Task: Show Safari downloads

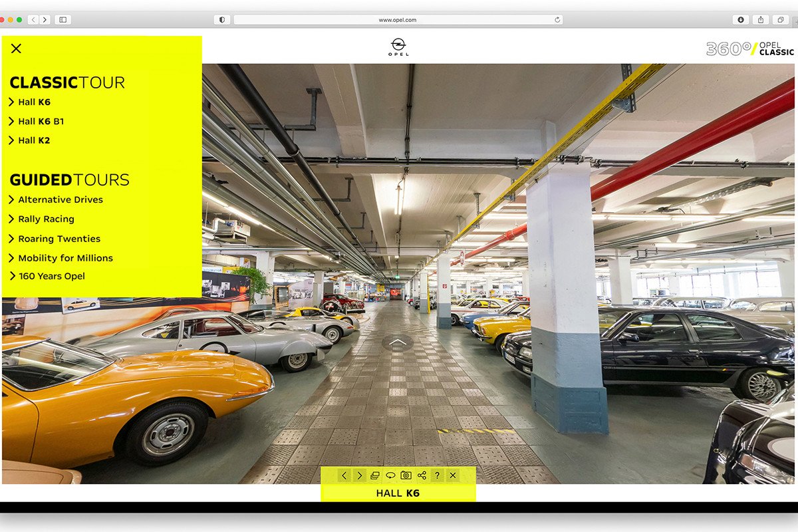Action: tap(741, 20)
